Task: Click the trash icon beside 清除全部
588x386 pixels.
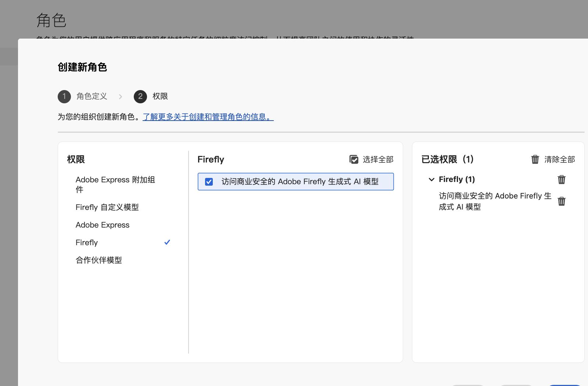Action: point(535,160)
